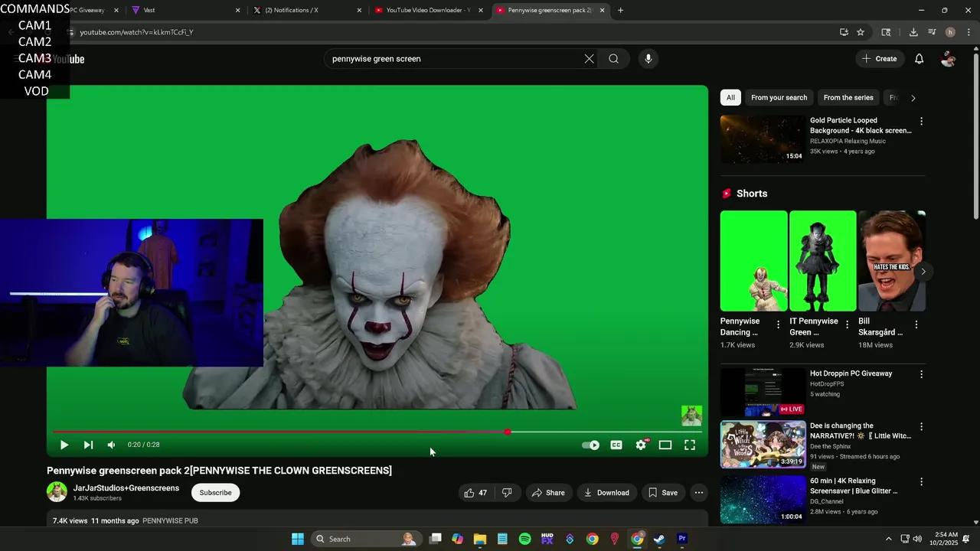The width and height of the screenshot is (980, 551).
Task: Open options for Hot Droppin PC Giveaway
Action: pos(921,374)
